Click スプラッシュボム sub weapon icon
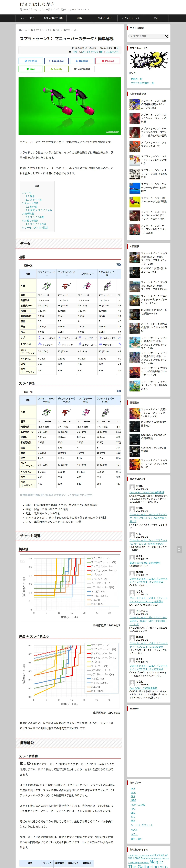This screenshot has height=868, width=186. click(59, 338)
